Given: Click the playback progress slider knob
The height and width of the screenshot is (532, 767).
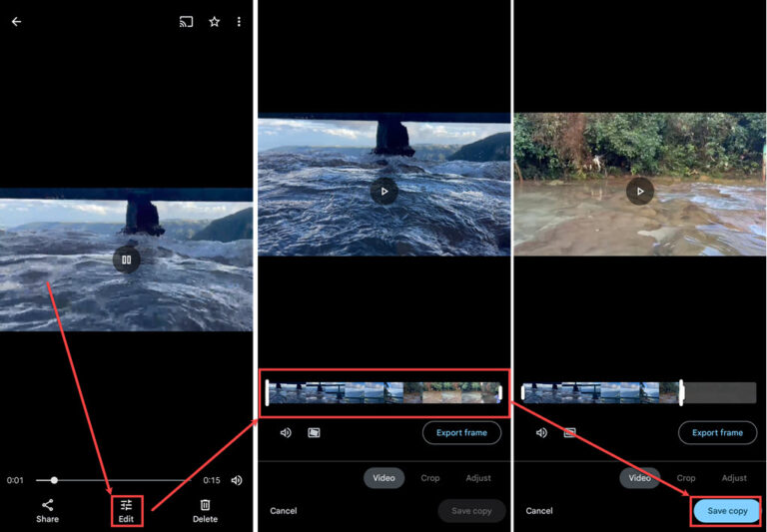Looking at the screenshot, I should point(54,480).
